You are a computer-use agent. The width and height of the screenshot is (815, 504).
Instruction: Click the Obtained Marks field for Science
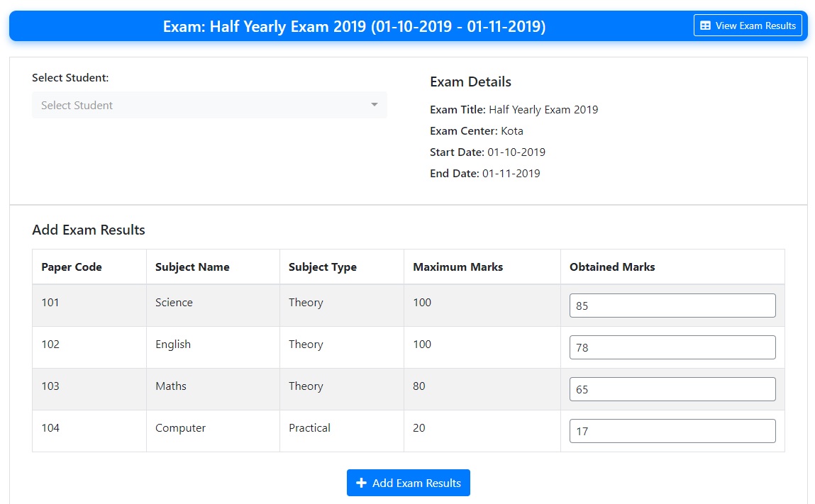pyautogui.click(x=672, y=305)
